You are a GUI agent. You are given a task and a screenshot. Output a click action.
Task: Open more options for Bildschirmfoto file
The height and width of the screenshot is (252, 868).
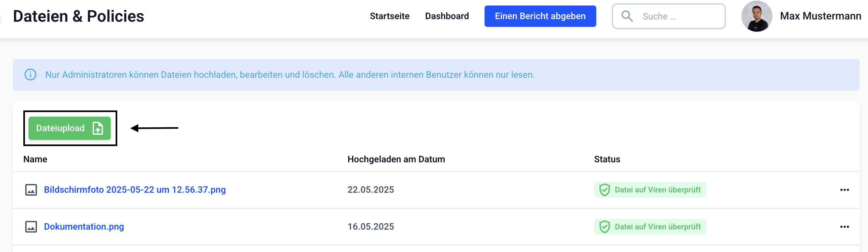click(844, 190)
